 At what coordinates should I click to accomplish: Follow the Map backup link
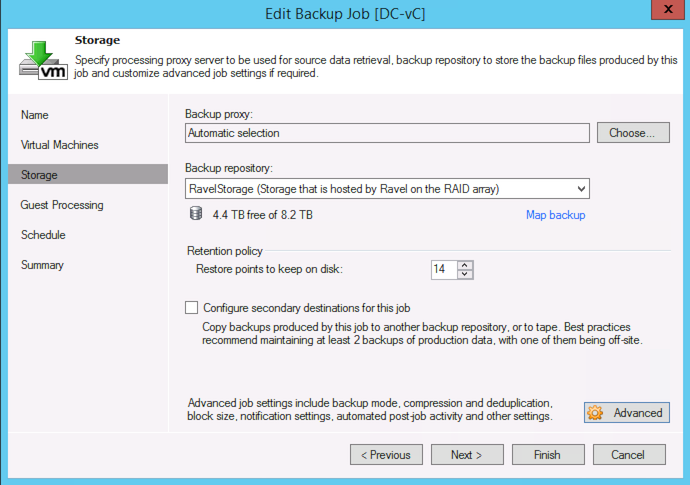[555, 215]
